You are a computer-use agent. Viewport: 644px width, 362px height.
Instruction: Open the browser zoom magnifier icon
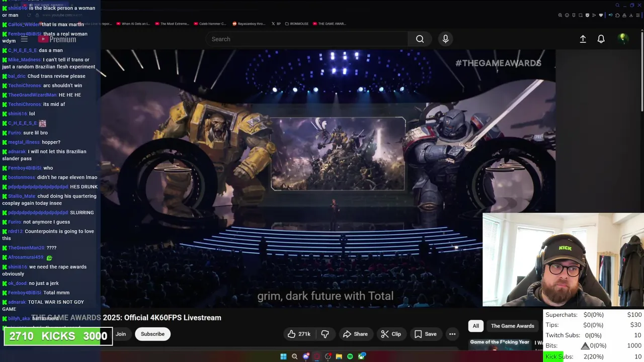coord(560,15)
